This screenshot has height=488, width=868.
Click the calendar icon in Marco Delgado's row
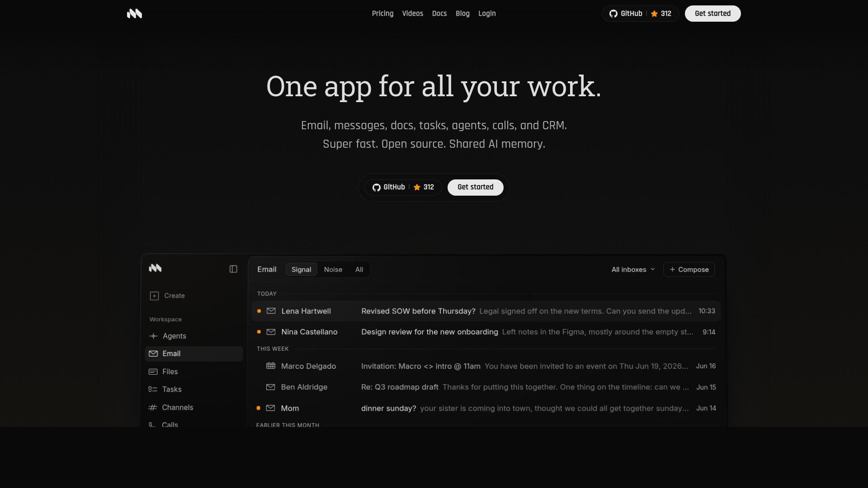(271, 366)
